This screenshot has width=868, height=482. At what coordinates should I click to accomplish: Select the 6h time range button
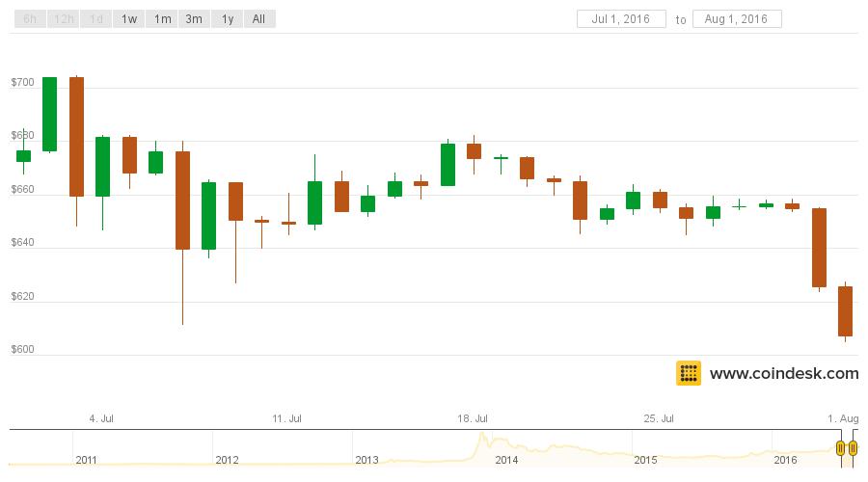coord(31,19)
